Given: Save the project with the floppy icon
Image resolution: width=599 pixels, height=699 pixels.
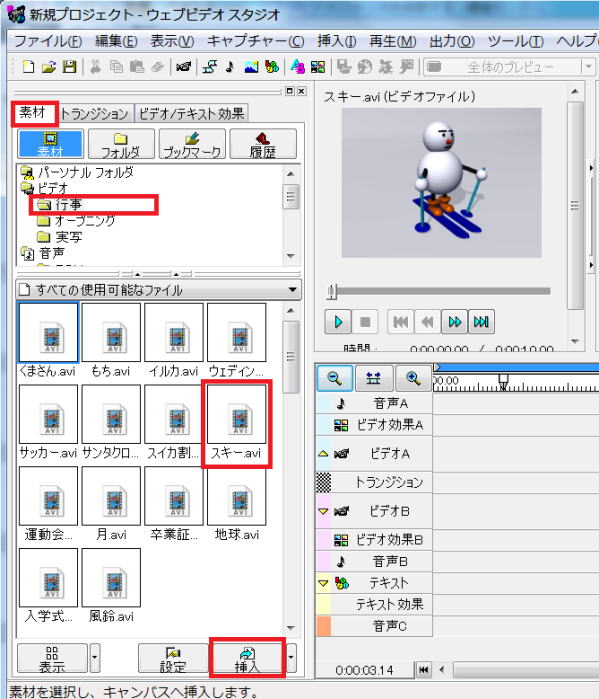Looking at the screenshot, I should pyautogui.click(x=70, y=67).
